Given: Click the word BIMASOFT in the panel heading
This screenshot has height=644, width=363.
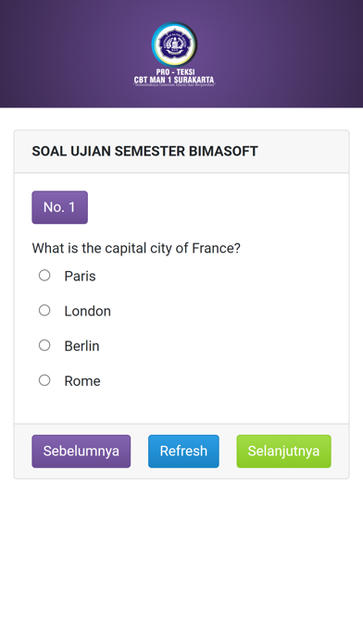Looking at the screenshot, I should click(x=223, y=151).
